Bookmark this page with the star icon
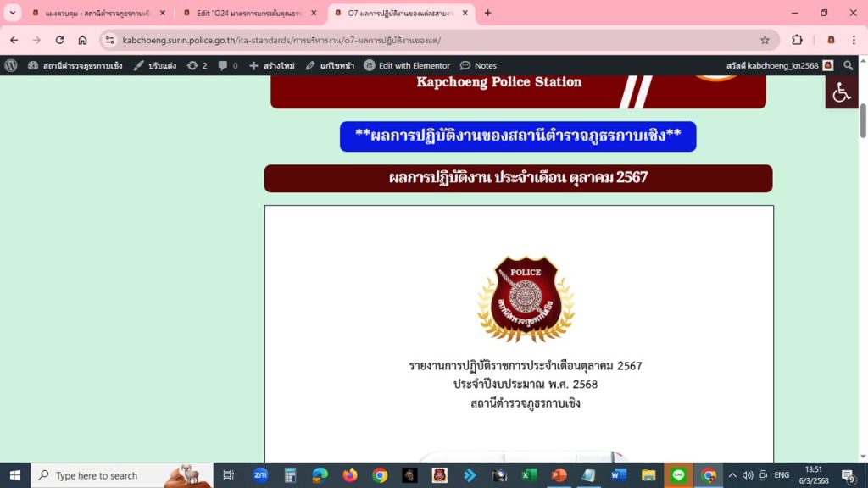 pos(765,40)
